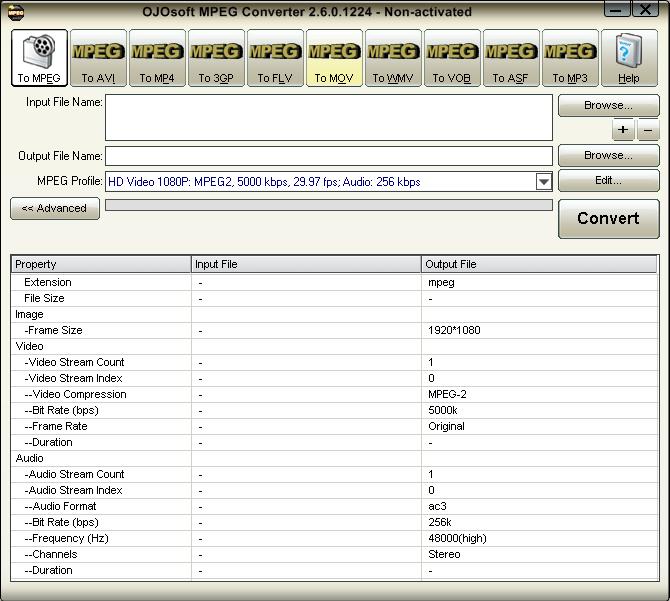Click the Input File Name list box

click(x=329, y=117)
